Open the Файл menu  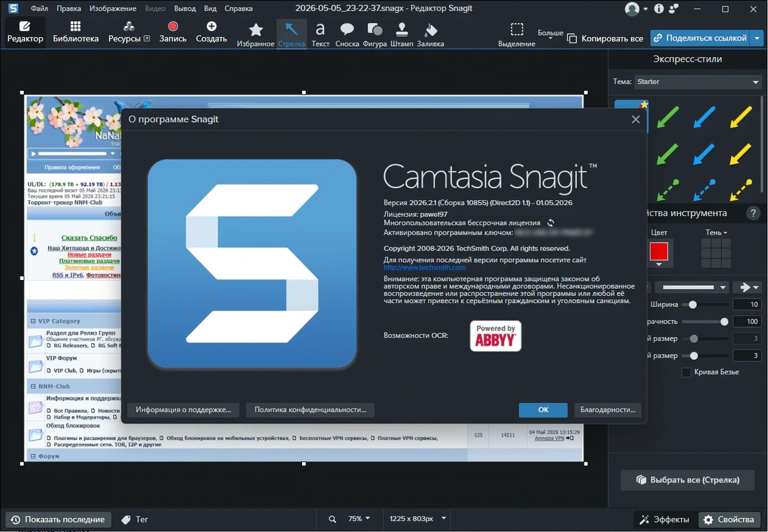coord(39,8)
